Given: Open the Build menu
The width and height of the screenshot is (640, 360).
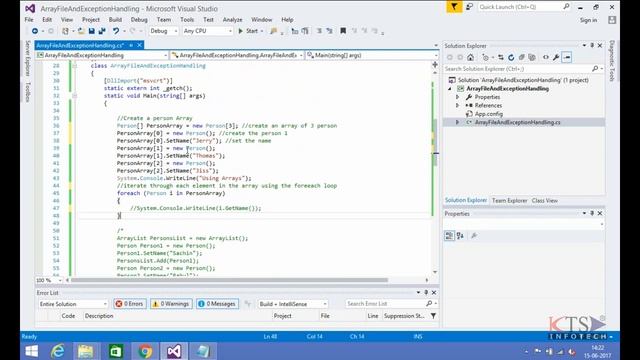Looking at the screenshot, I should click(115, 20).
